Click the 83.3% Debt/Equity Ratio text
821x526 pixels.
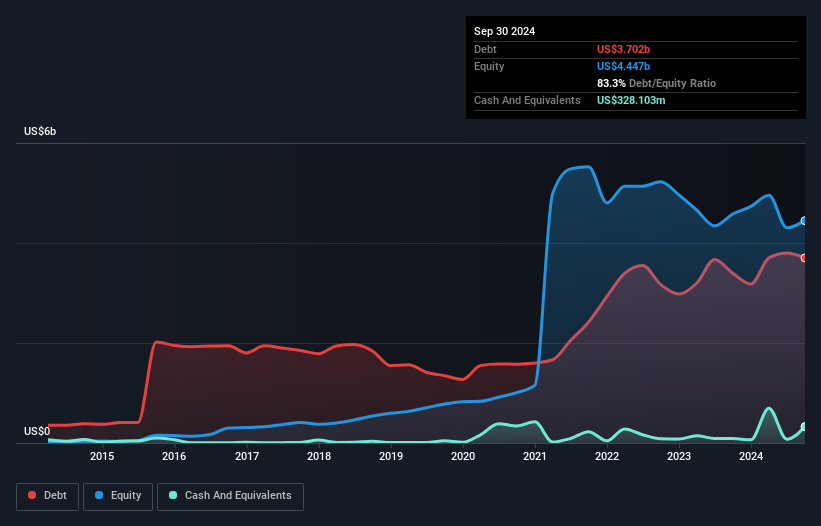click(656, 83)
